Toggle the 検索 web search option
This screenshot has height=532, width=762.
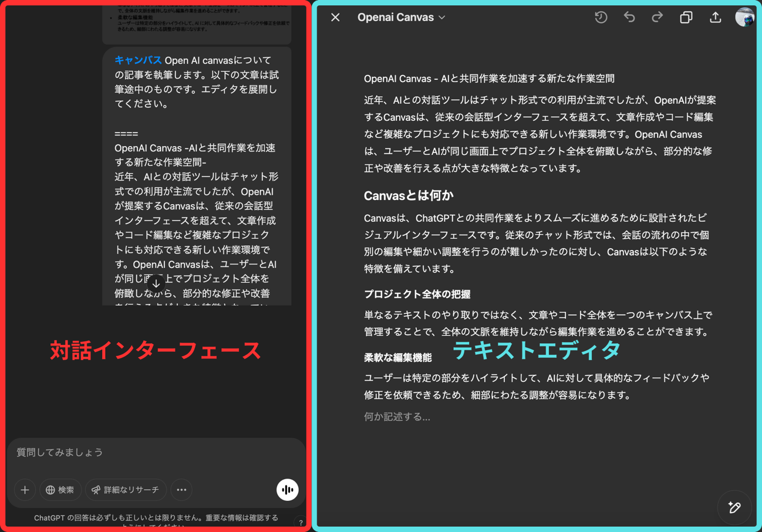click(x=60, y=490)
